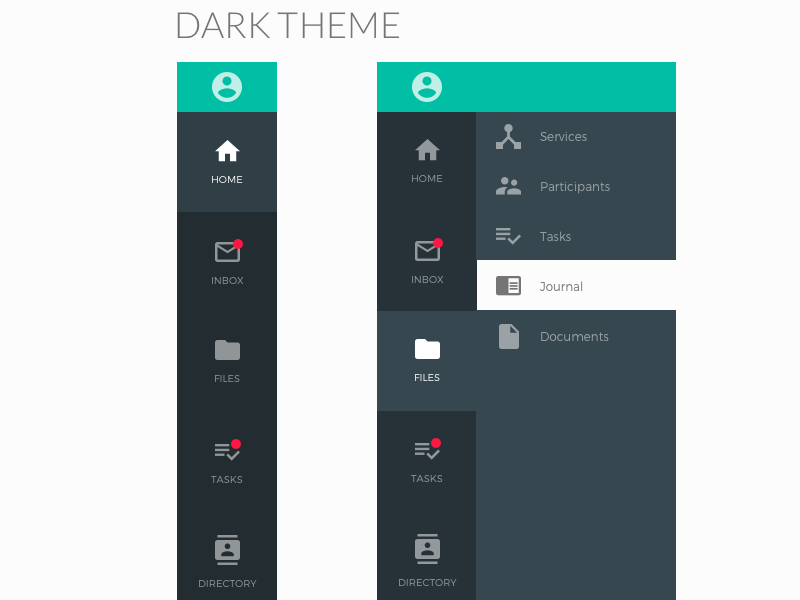Click the Files folder icon in the collapsed sidebar
800x600 pixels.
pyautogui.click(x=227, y=350)
